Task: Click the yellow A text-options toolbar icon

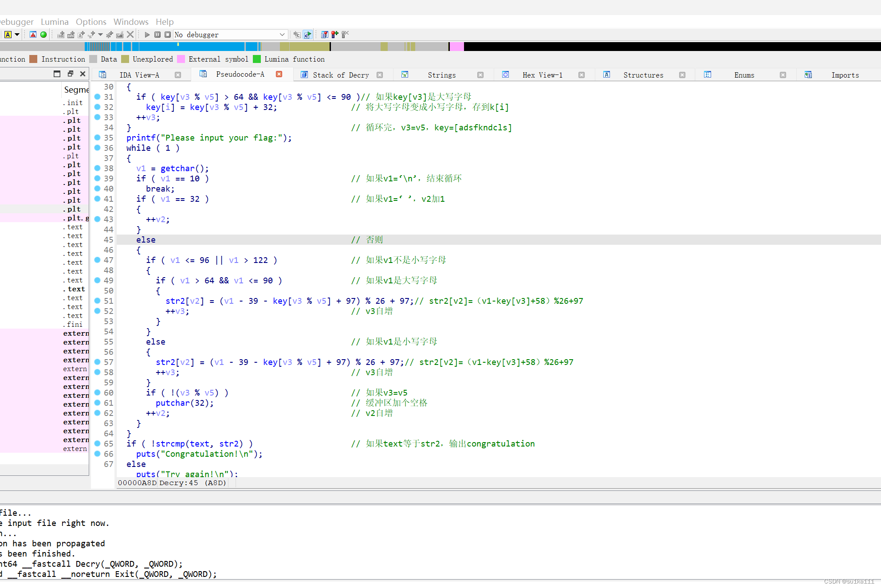Action: click(8, 35)
